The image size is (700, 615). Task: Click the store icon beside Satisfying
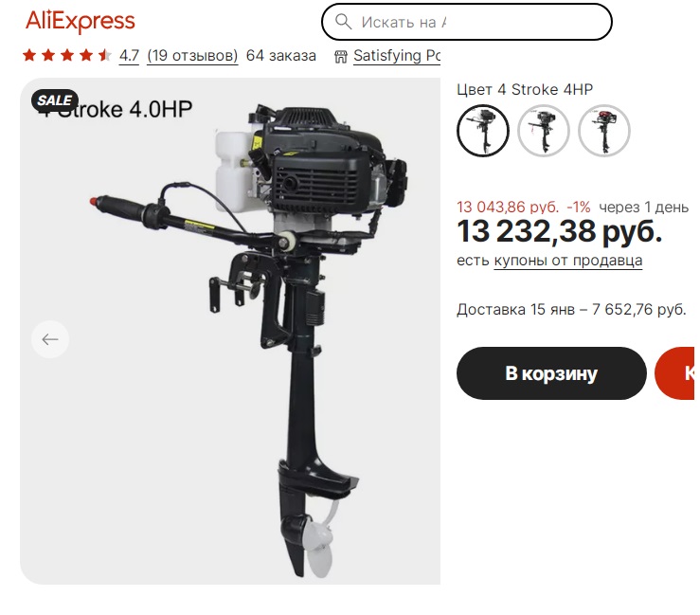tap(341, 57)
